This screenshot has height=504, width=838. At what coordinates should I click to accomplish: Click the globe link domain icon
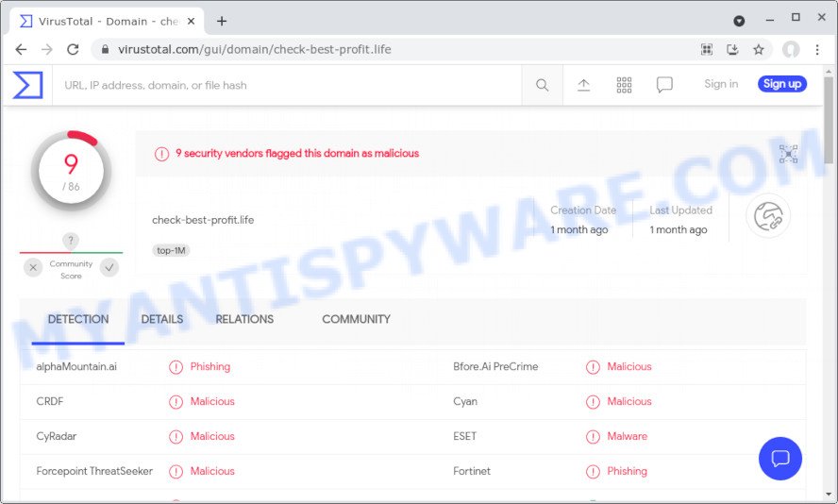tap(768, 216)
